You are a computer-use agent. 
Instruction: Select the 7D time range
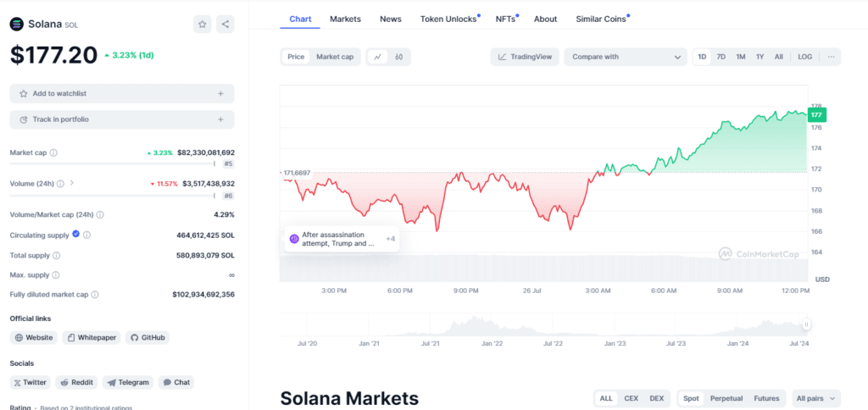point(721,57)
